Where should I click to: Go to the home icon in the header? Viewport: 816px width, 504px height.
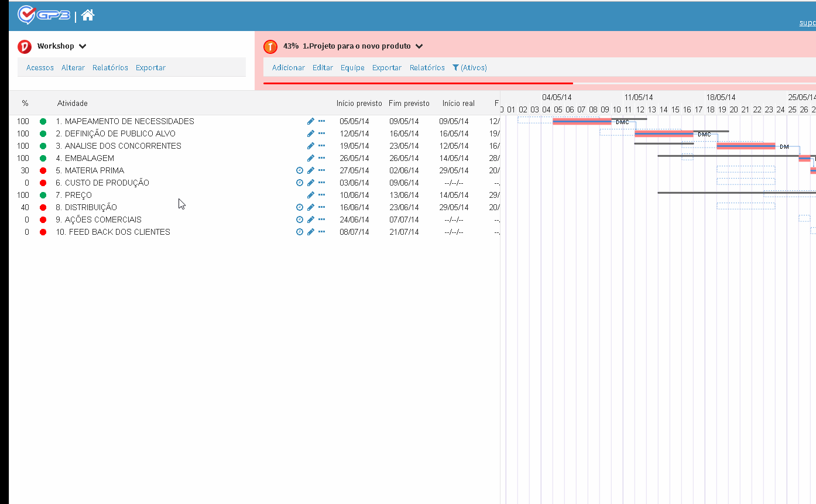click(x=88, y=15)
